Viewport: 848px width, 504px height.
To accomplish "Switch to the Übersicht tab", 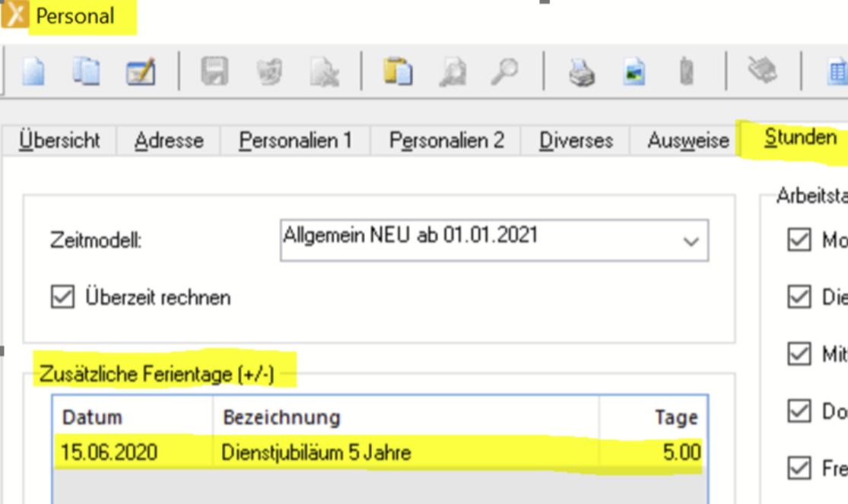I will click(x=59, y=141).
